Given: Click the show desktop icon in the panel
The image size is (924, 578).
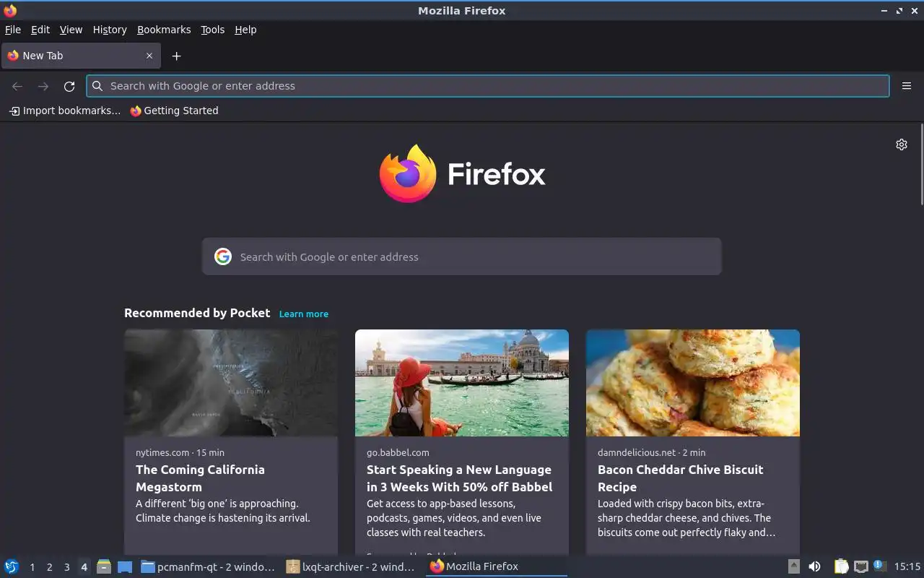Looking at the screenshot, I should tap(125, 566).
